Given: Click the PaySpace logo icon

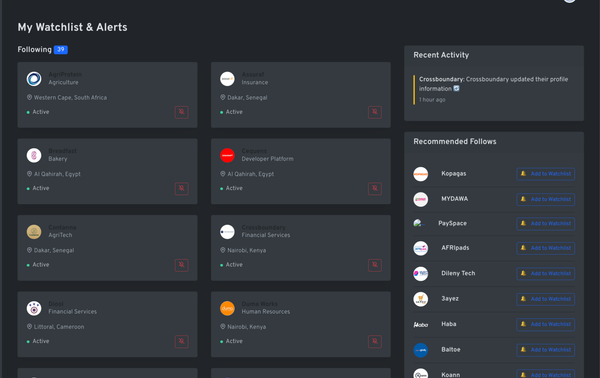Looking at the screenshot, I should coord(419,223).
